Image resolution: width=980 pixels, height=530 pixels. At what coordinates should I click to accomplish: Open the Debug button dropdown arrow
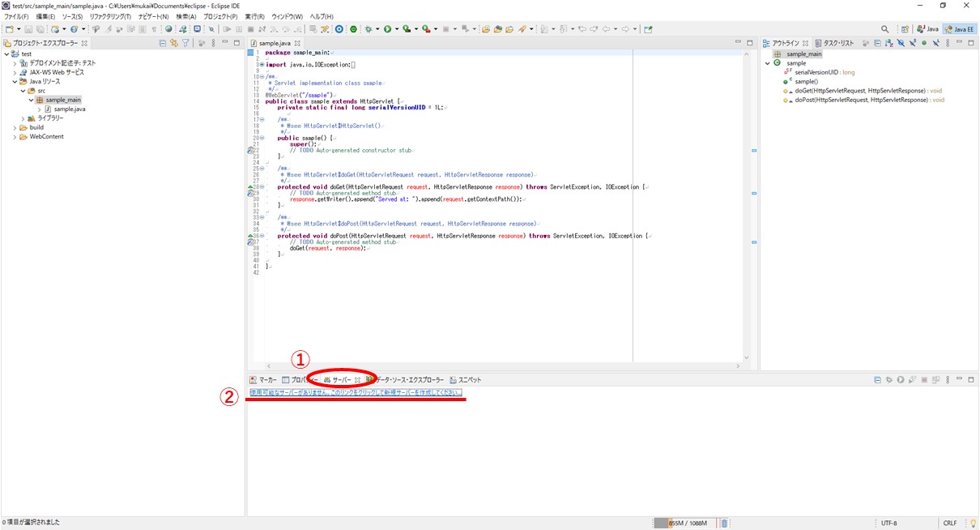coord(377,29)
